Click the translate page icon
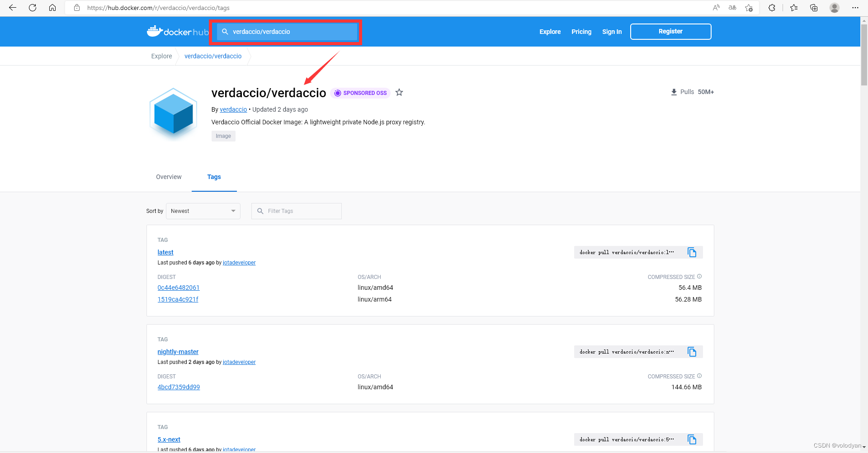Image resolution: width=868 pixels, height=453 pixels. click(732, 8)
